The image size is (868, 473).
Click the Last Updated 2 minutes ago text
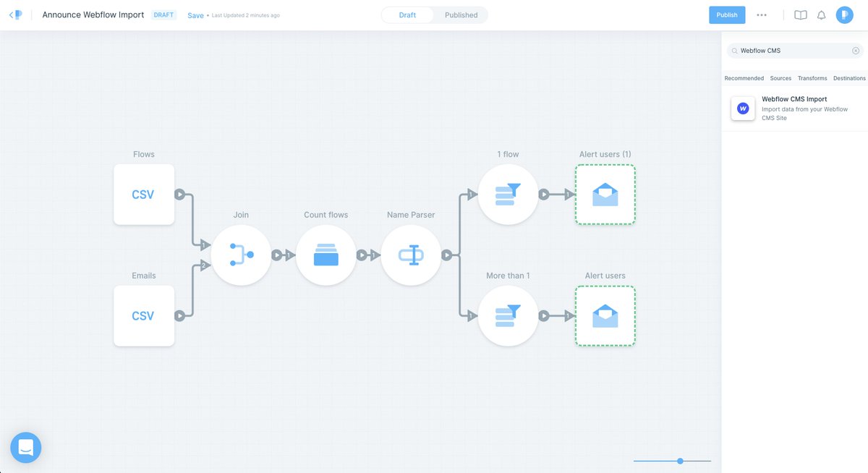[x=246, y=15]
